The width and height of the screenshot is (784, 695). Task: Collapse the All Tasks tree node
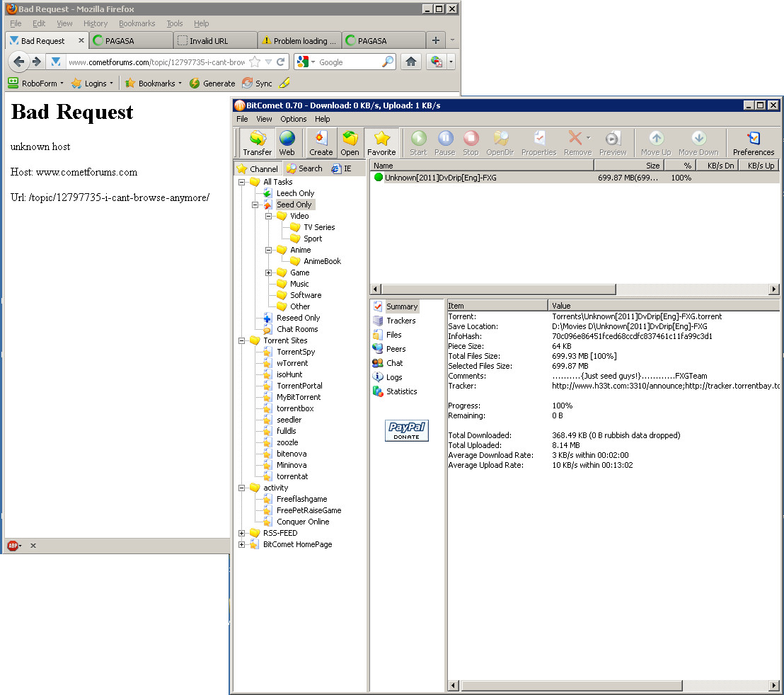tap(241, 182)
